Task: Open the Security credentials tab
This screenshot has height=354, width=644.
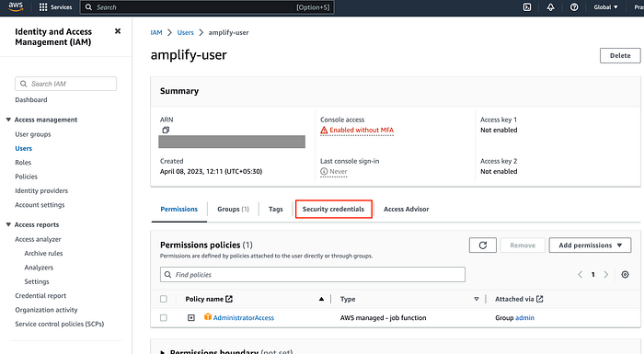Action: click(x=333, y=209)
